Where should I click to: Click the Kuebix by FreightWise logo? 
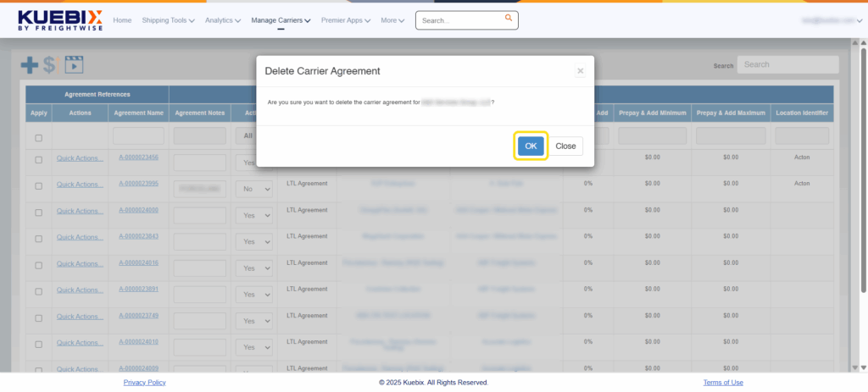click(x=60, y=19)
